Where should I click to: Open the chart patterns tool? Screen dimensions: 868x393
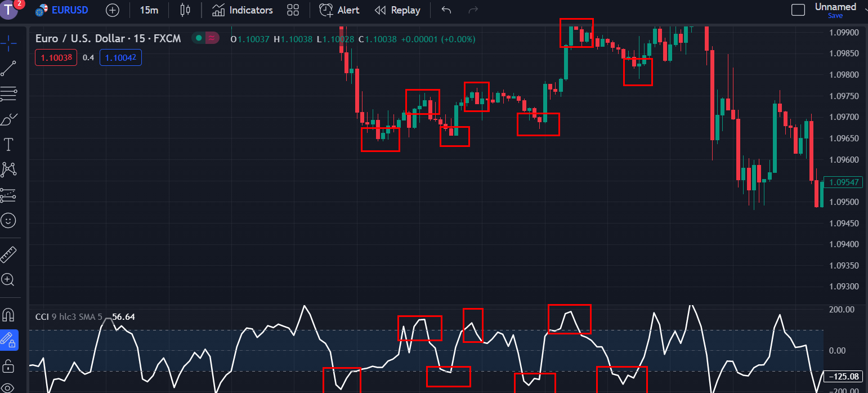point(8,169)
